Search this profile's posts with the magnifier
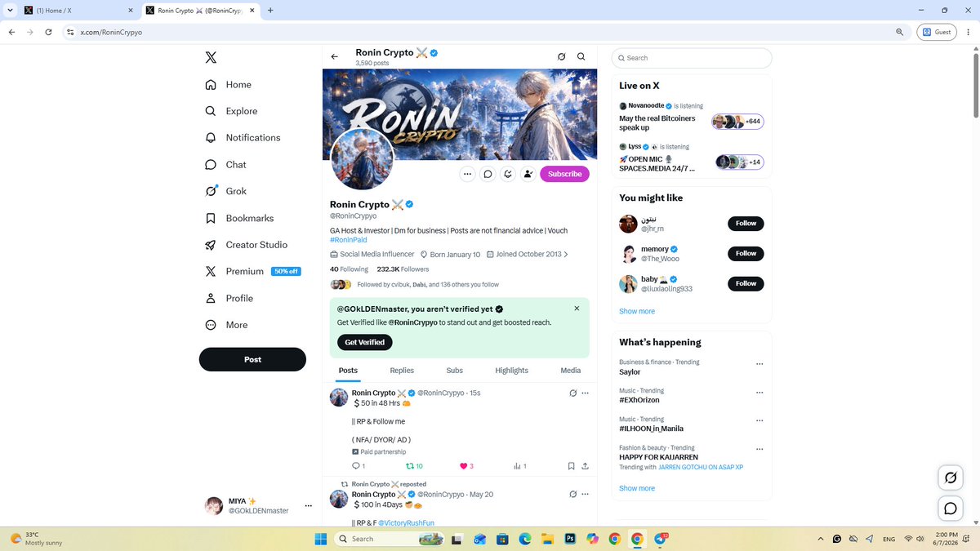 pos(581,57)
